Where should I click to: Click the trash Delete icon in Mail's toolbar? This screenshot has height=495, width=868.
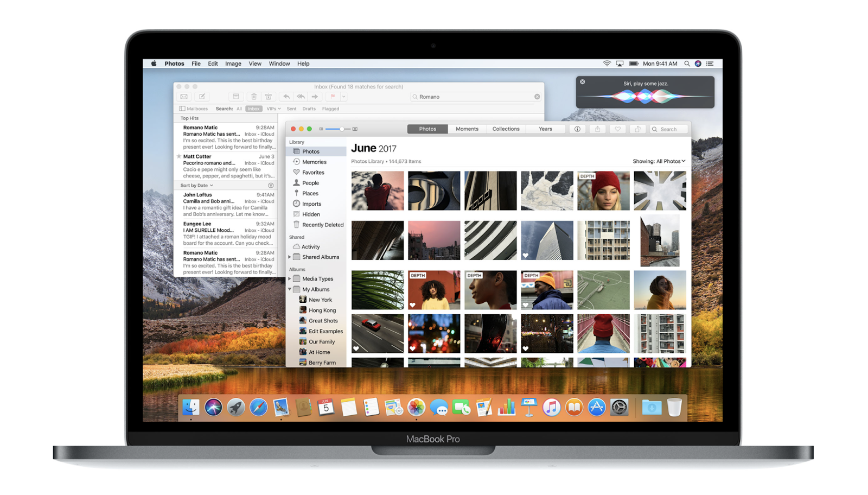(x=253, y=97)
